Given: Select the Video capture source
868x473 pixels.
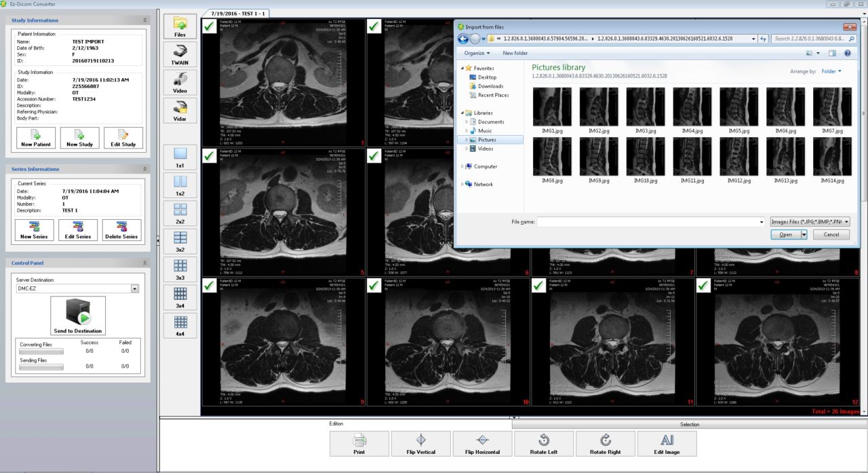Looking at the screenshot, I should (x=180, y=81).
